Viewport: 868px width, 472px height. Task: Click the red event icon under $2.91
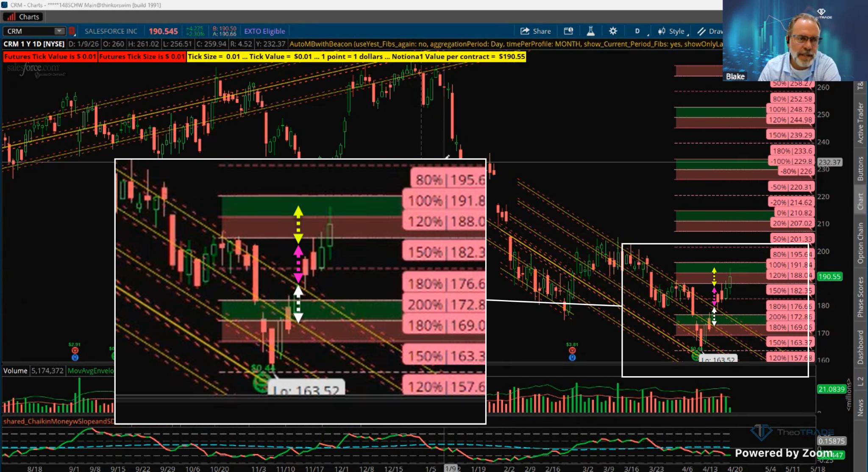75,350
